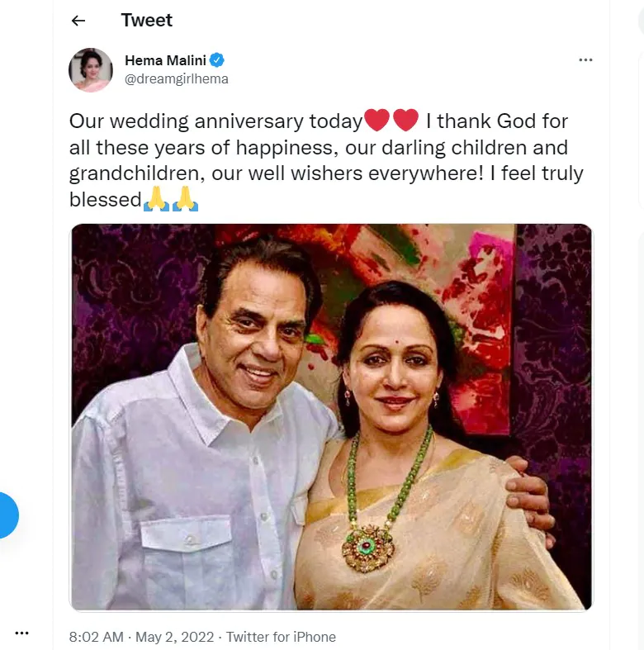Click the three-dot icon at bottom left
The width and height of the screenshot is (644, 650).
click(22, 633)
